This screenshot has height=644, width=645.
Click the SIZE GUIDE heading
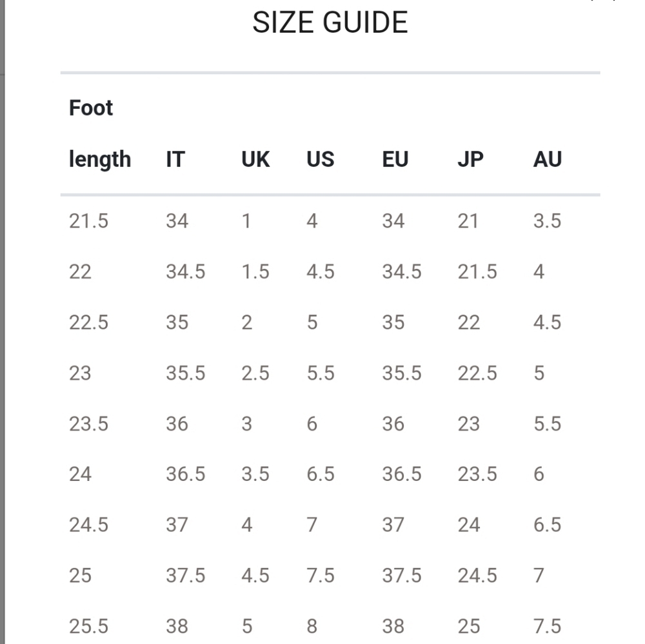pyautogui.click(x=330, y=23)
